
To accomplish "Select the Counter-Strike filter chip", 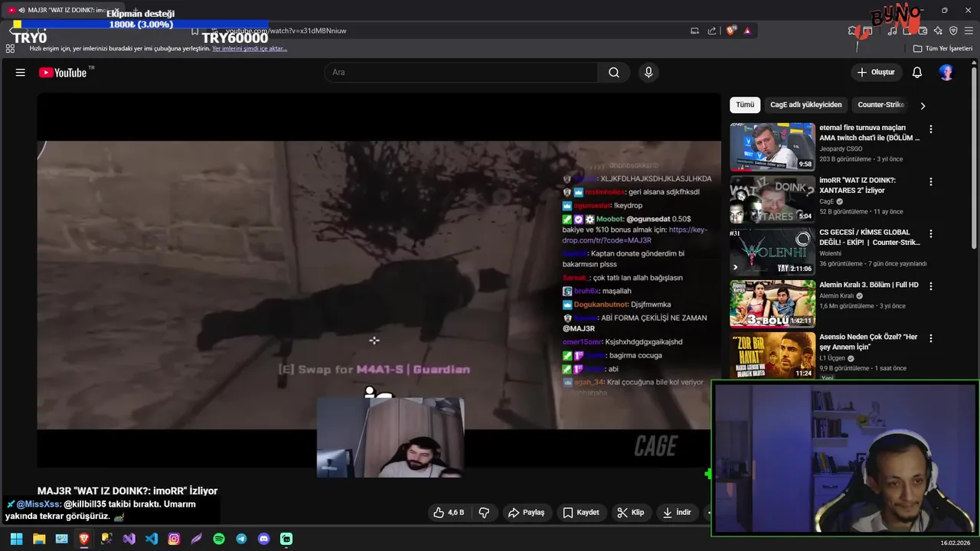I will coord(880,105).
